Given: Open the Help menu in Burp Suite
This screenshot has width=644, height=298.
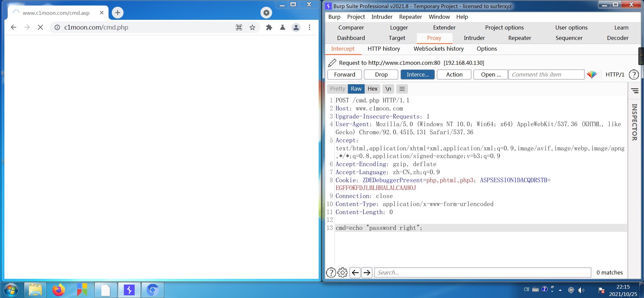Looking at the screenshot, I should click(x=462, y=17).
